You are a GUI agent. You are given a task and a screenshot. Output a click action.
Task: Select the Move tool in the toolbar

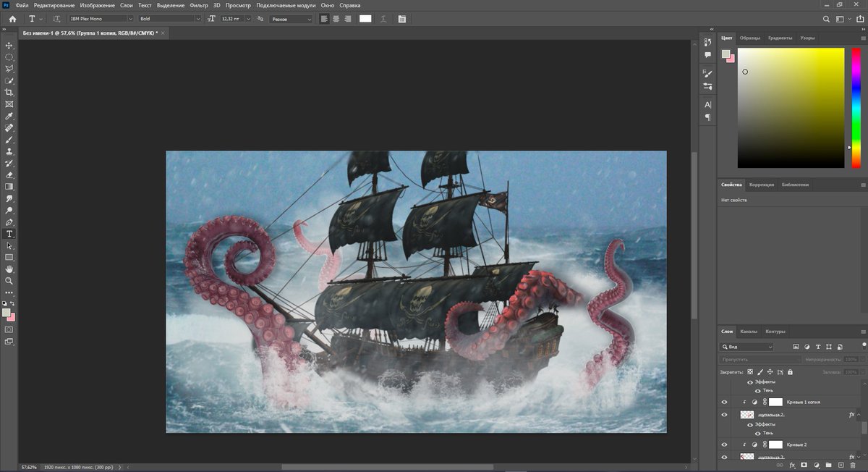[x=9, y=45]
